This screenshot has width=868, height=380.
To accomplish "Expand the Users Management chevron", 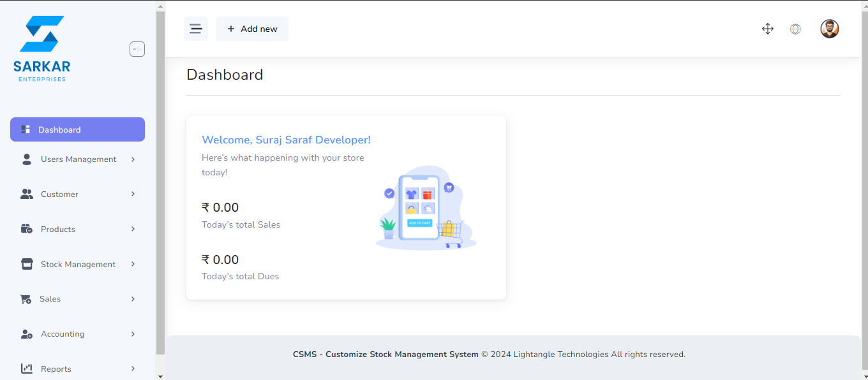I will [x=133, y=159].
